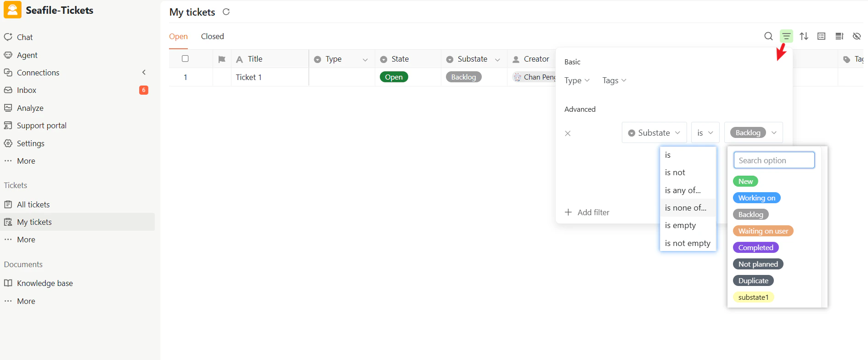The width and height of the screenshot is (868, 360).
Task: Choose the 'is none of...' operator
Action: click(x=688, y=208)
